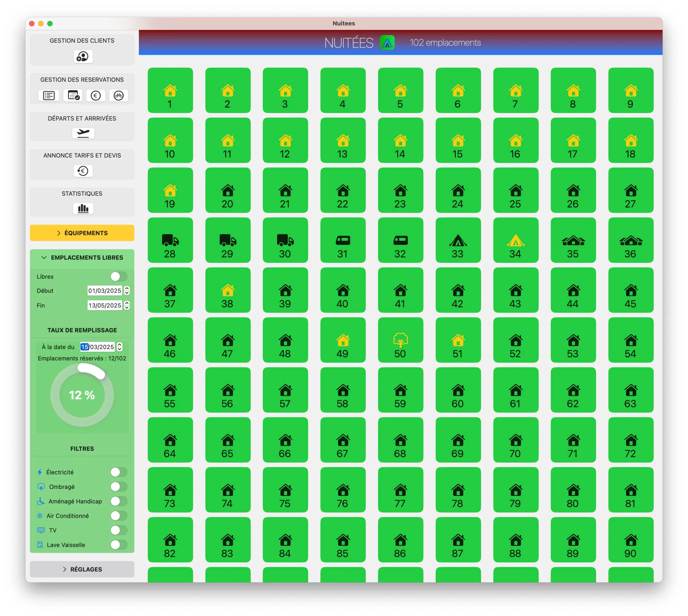
Task: Select black house pitch 90
Action: (x=631, y=539)
